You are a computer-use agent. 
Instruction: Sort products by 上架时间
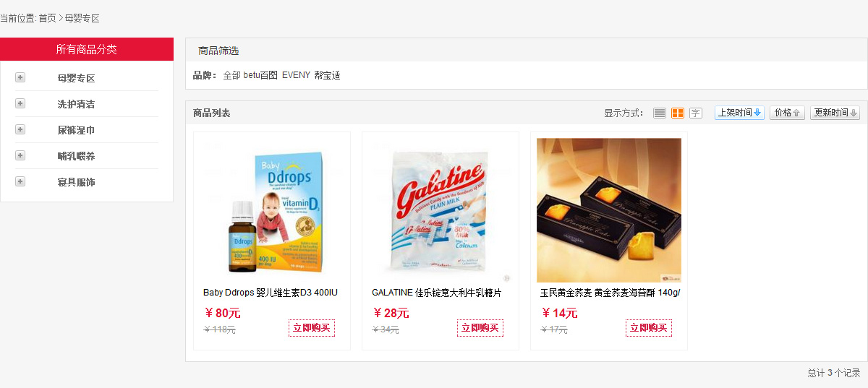[739, 113]
